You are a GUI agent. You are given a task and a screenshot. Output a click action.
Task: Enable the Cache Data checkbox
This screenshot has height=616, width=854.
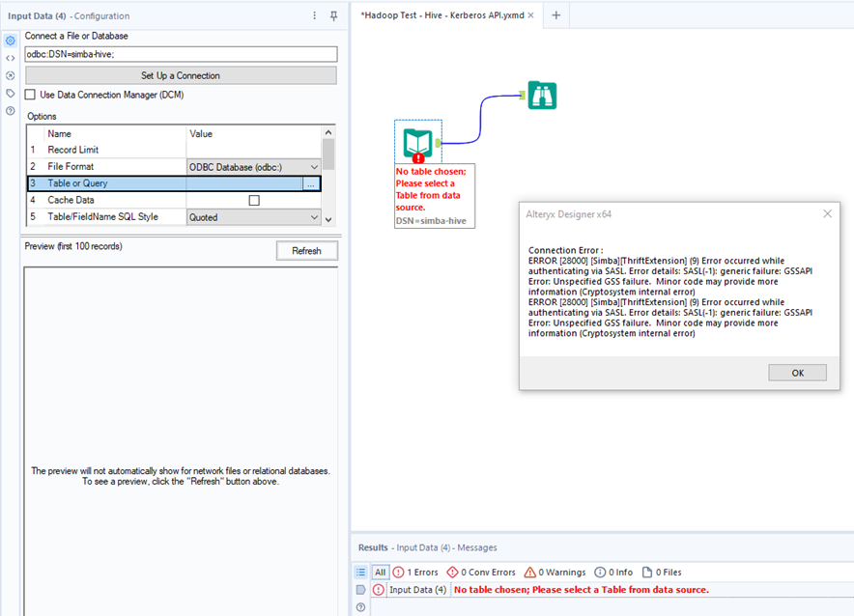click(255, 199)
